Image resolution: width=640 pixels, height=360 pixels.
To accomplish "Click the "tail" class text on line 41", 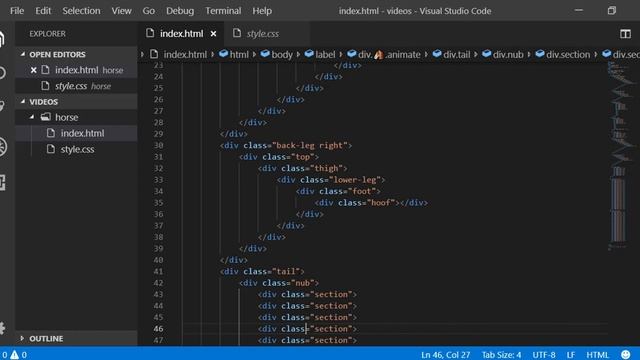I will pyautogui.click(x=286, y=271).
